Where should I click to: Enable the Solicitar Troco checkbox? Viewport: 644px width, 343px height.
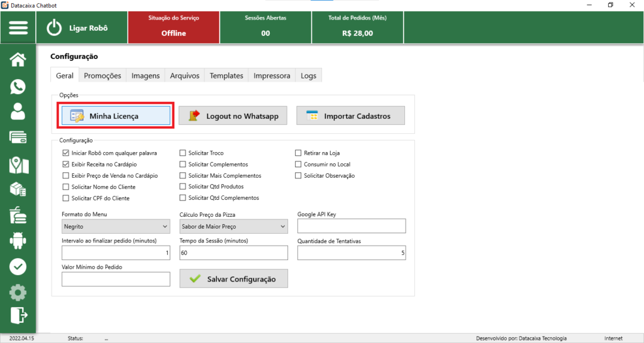tap(183, 153)
